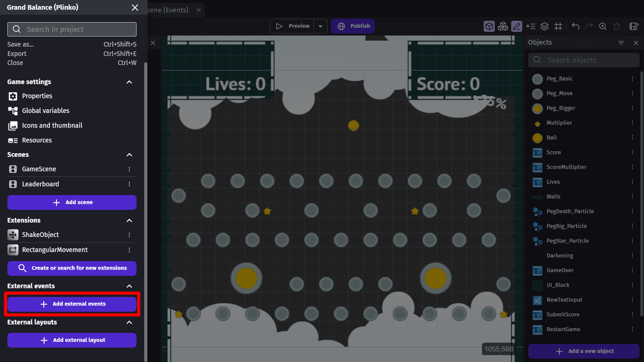Collapse the Game settings section
The image size is (644, 362).
click(129, 82)
